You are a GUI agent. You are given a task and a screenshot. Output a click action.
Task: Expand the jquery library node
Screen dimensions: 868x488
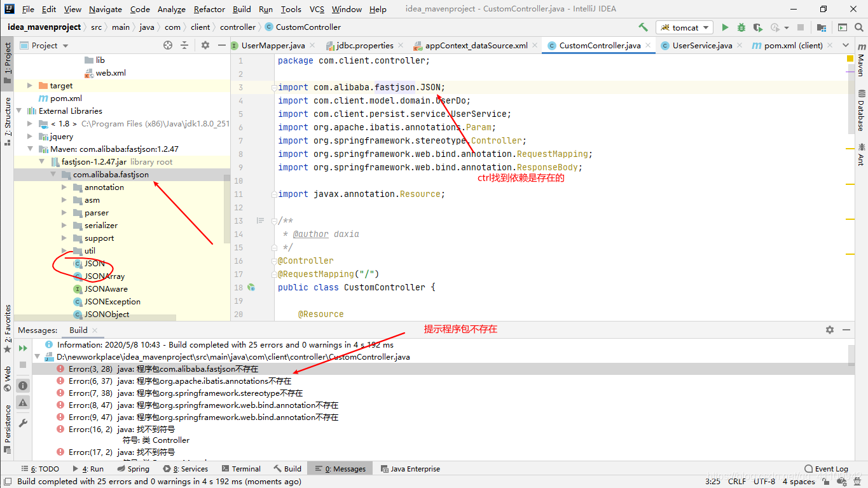[29, 136]
